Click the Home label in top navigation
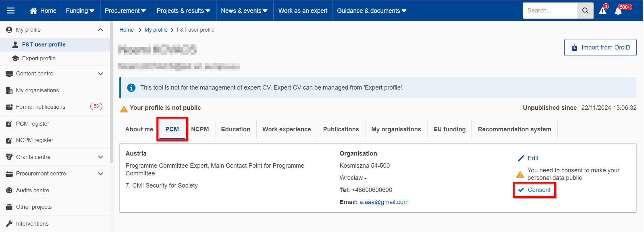Image resolution: width=644 pixels, height=232 pixels. tap(48, 11)
